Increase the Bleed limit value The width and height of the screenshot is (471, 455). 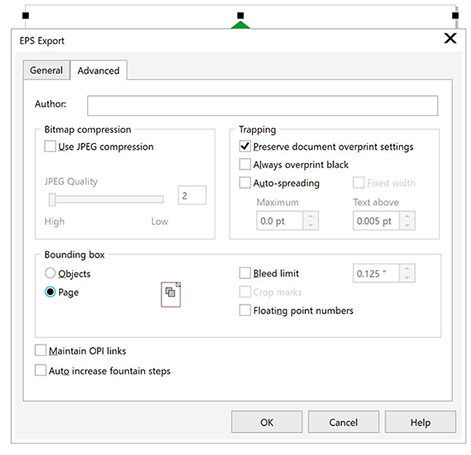pyautogui.click(x=407, y=269)
